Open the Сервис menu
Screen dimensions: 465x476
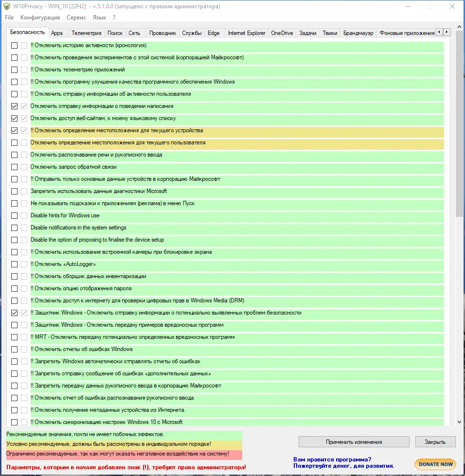coord(76,18)
